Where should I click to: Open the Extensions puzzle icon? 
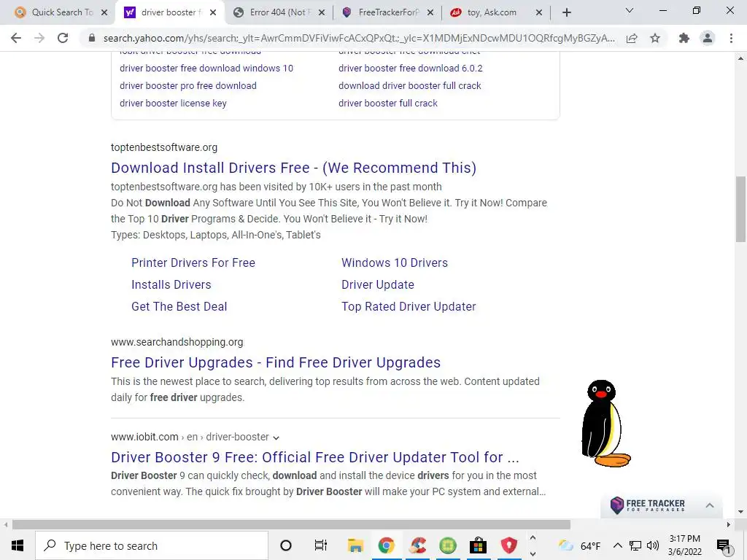pos(684,38)
